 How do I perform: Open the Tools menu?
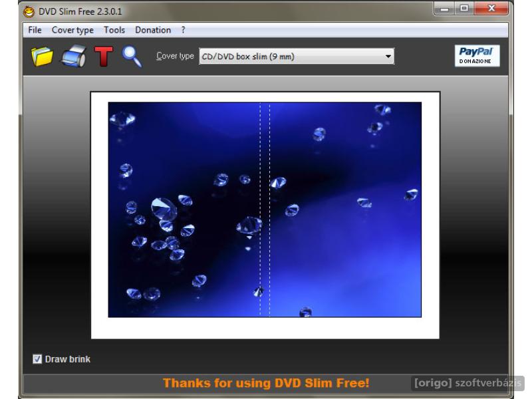point(114,30)
